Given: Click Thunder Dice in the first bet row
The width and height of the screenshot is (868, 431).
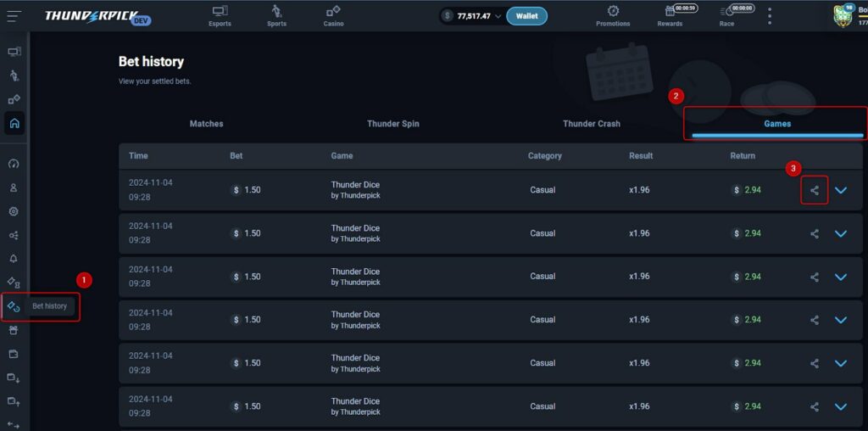Looking at the screenshot, I should pyautogui.click(x=355, y=184).
